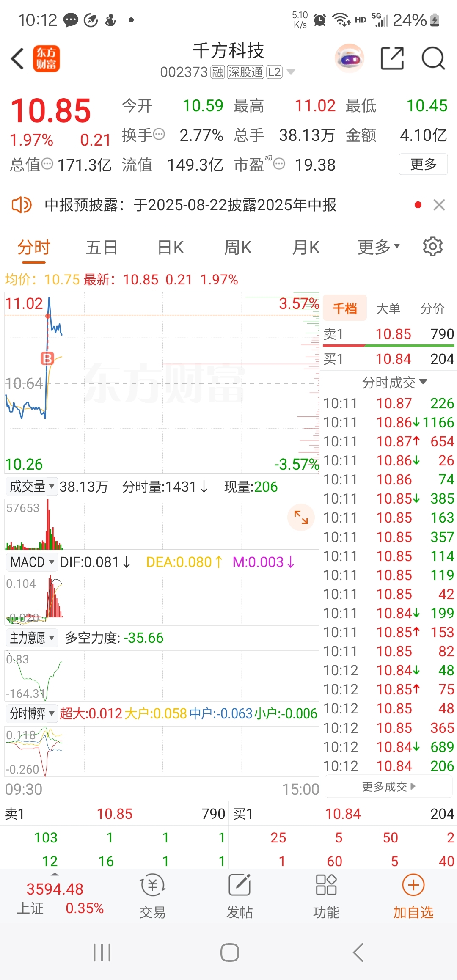
Task: Tap the 卖1 10.85 quote row
Action: point(388,334)
